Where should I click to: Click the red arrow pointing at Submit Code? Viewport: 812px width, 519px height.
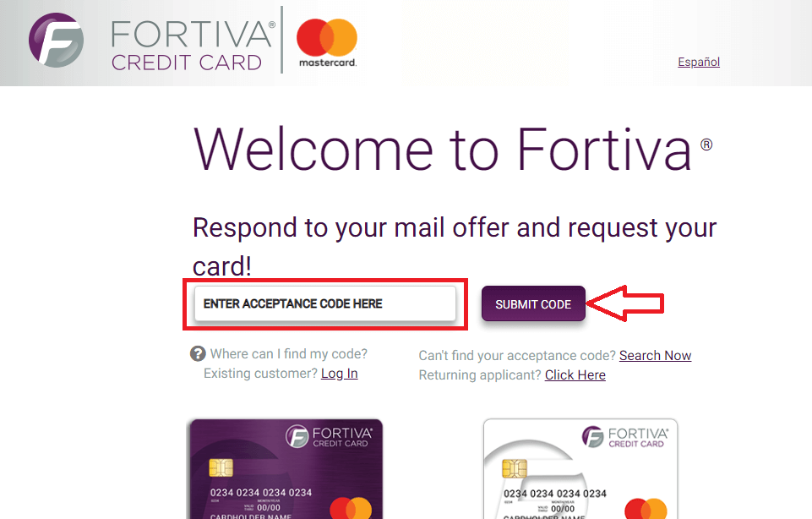pos(625,303)
